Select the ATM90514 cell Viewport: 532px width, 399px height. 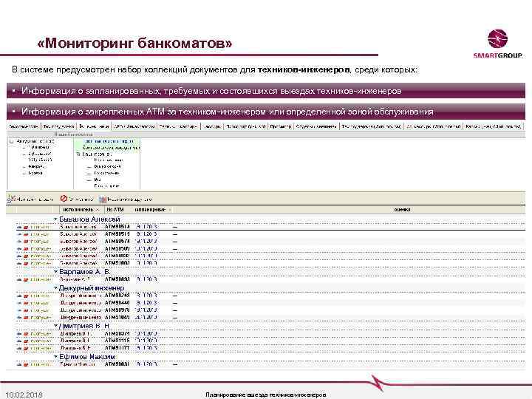tap(117, 227)
